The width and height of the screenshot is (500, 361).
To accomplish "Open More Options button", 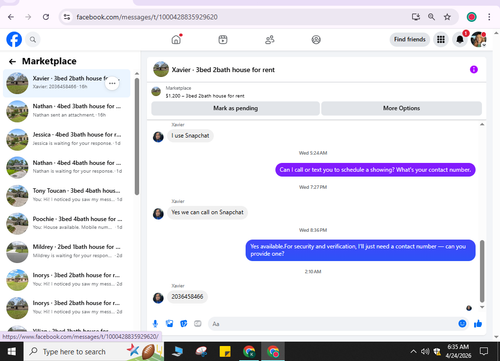I will [401, 108].
